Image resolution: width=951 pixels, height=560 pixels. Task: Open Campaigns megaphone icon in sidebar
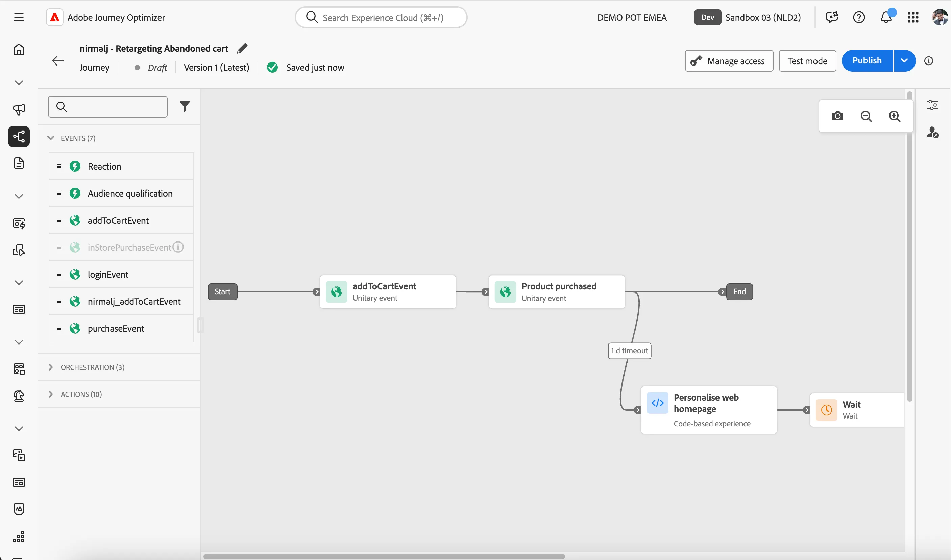(x=19, y=109)
